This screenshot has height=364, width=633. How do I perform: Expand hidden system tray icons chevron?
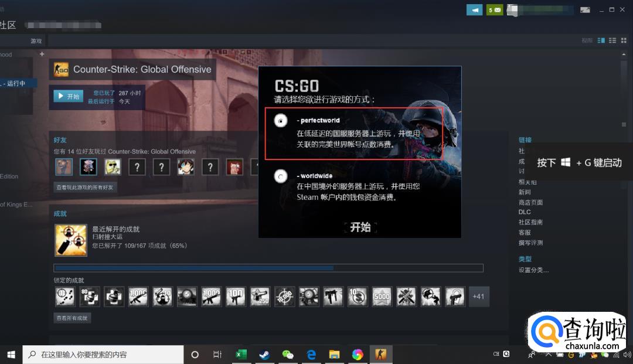548,355
